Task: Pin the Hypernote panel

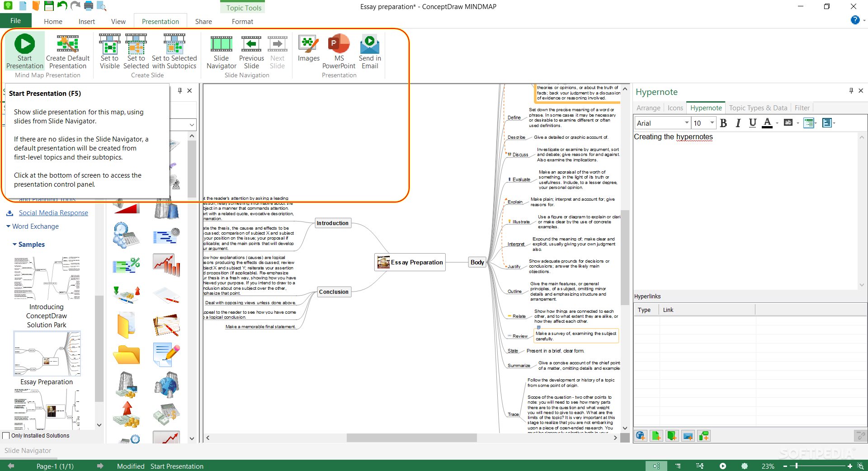Action: [851, 91]
